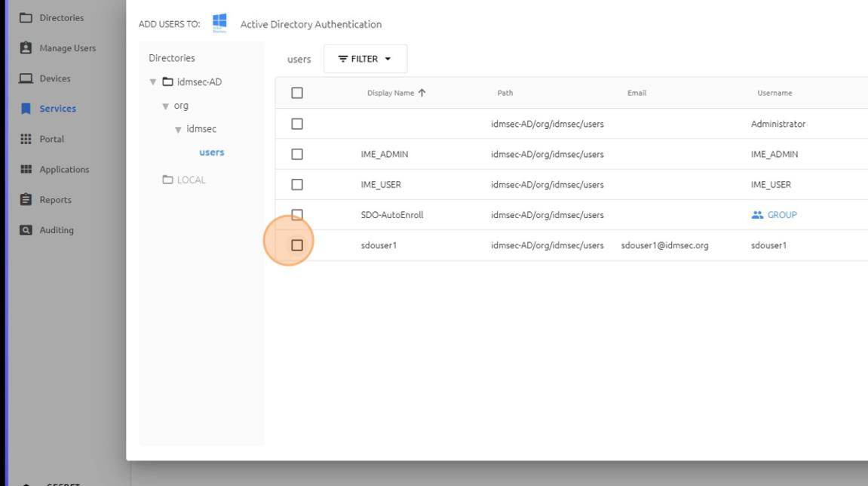
Task: Go to Devices in the sidebar
Action: 55,78
